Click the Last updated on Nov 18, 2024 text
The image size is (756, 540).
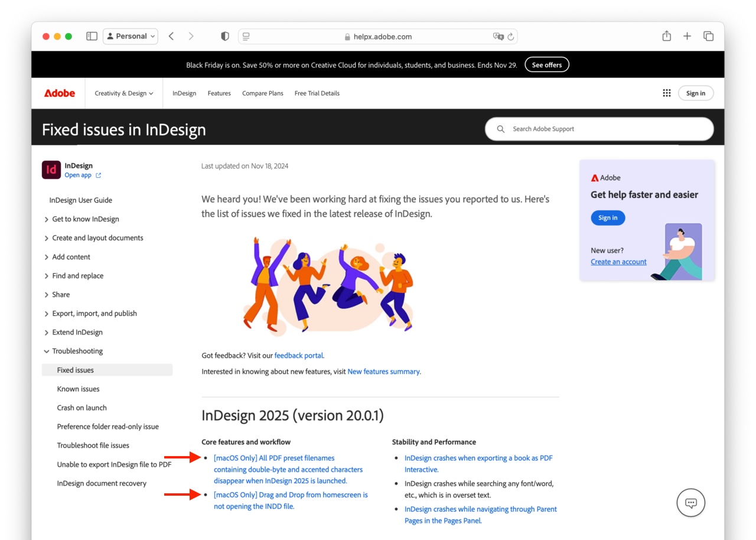pos(245,166)
